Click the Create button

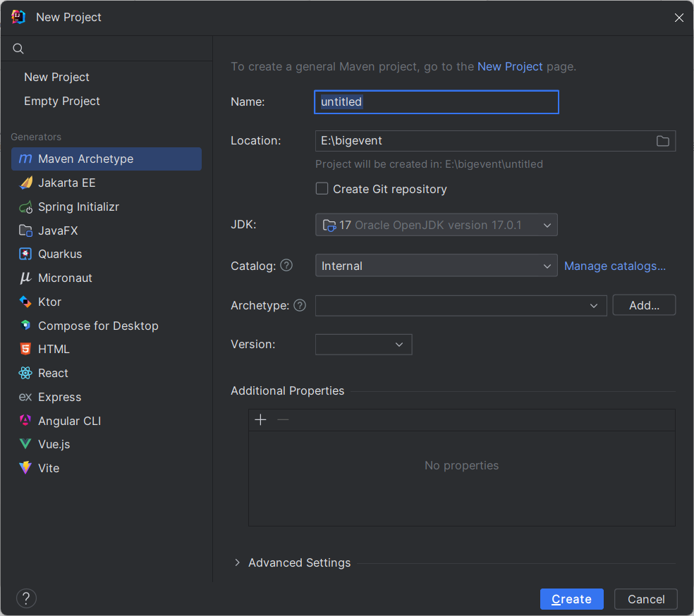pyautogui.click(x=571, y=599)
